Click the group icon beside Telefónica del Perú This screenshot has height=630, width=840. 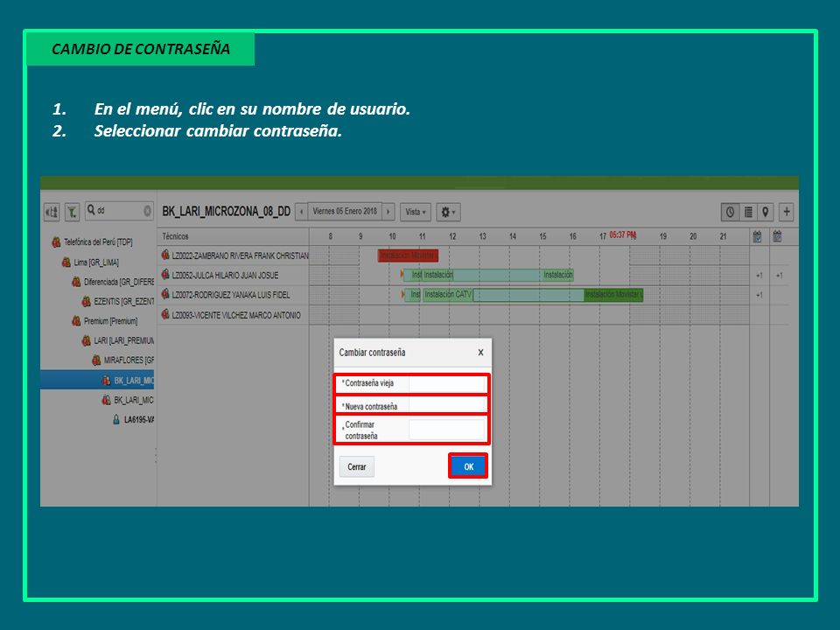(56, 242)
